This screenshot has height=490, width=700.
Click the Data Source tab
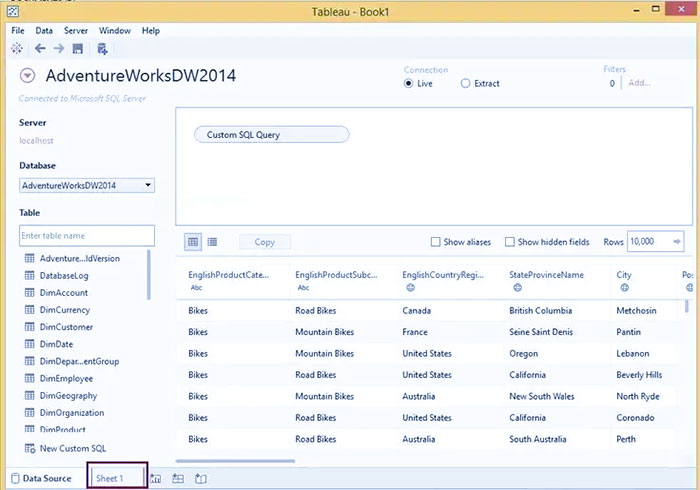(x=41, y=478)
